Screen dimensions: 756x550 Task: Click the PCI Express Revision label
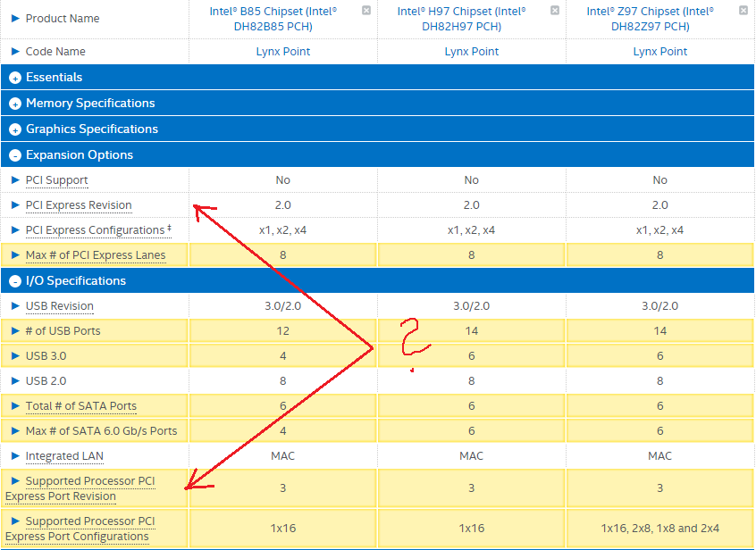(x=79, y=205)
